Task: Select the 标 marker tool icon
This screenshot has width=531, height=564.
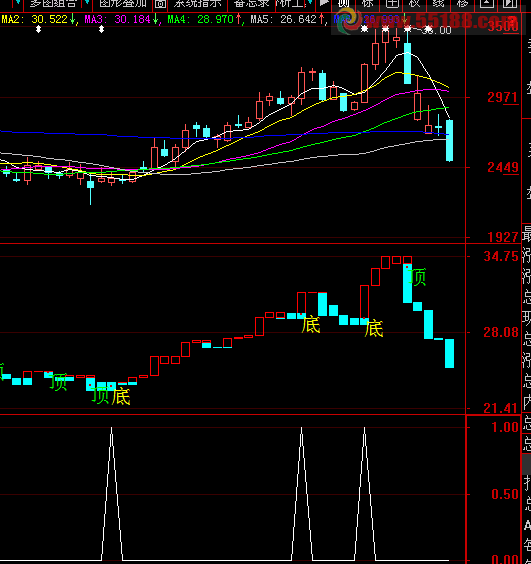Action: coord(367,4)
